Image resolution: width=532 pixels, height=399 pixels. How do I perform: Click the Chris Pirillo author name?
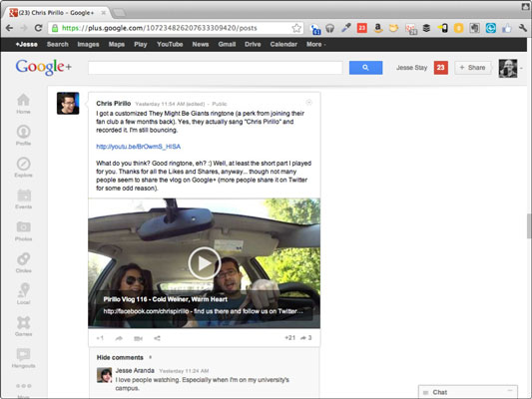[x=114, y=104]
